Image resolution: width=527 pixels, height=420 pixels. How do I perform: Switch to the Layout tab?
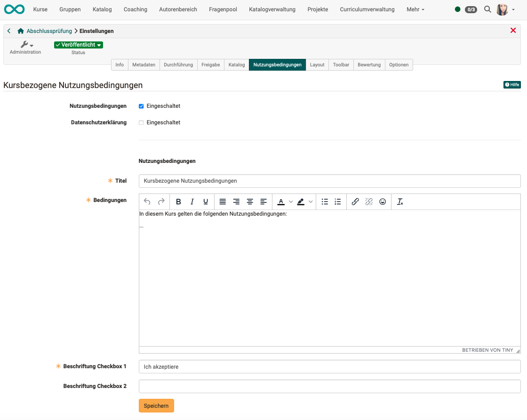317,65
